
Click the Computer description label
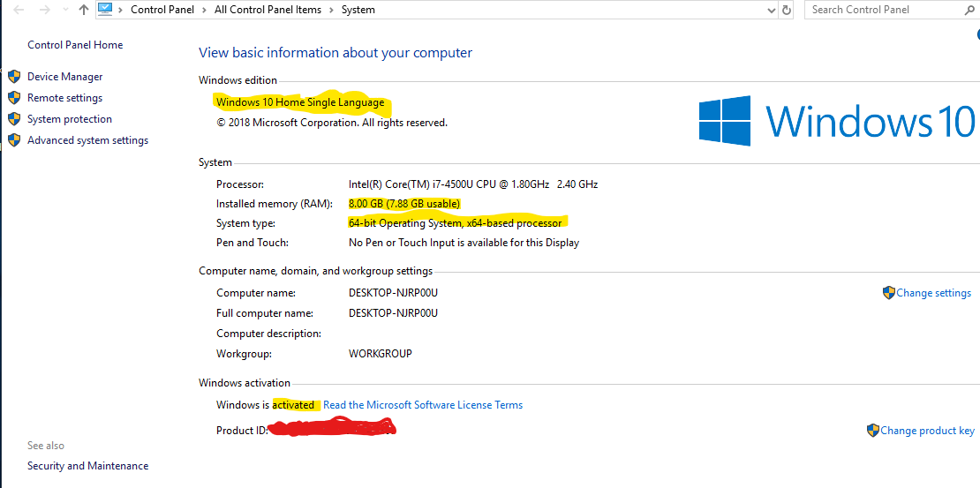click(268, 334)
